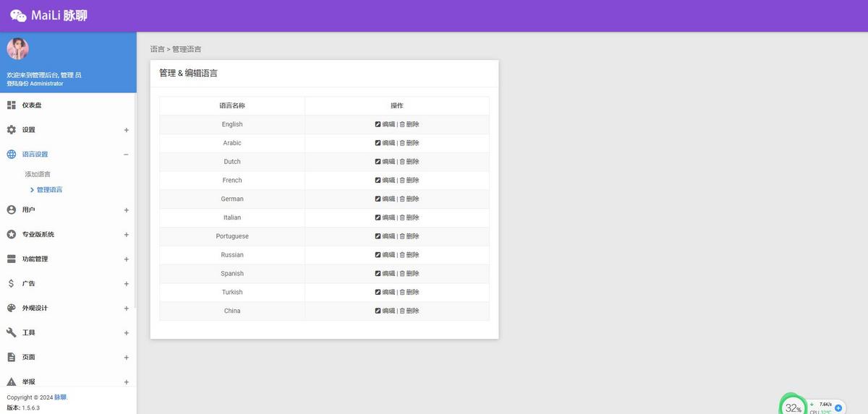The height and width of the screenshot is (414, 868).
Task: Click the 管理 & 编辑语言 panel heading
Action: (188, 73)
